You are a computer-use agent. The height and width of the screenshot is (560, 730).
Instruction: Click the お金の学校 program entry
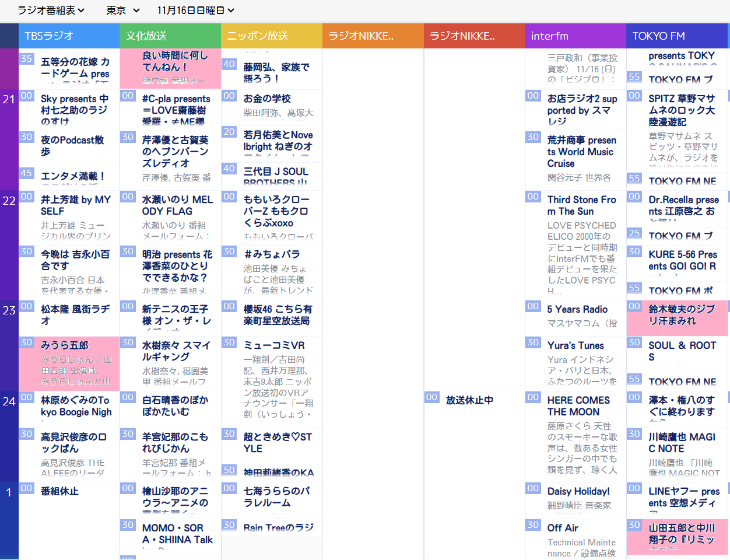click(x=267, y=99)
